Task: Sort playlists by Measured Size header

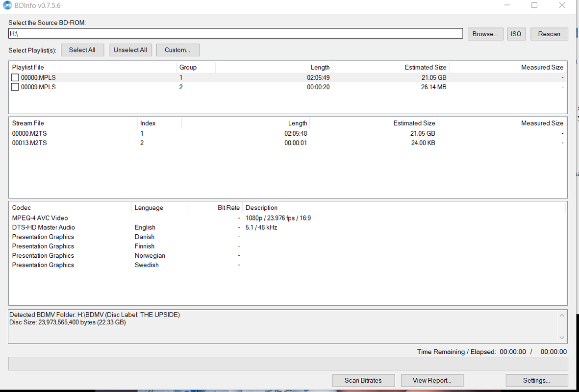Action: (507, 67)
